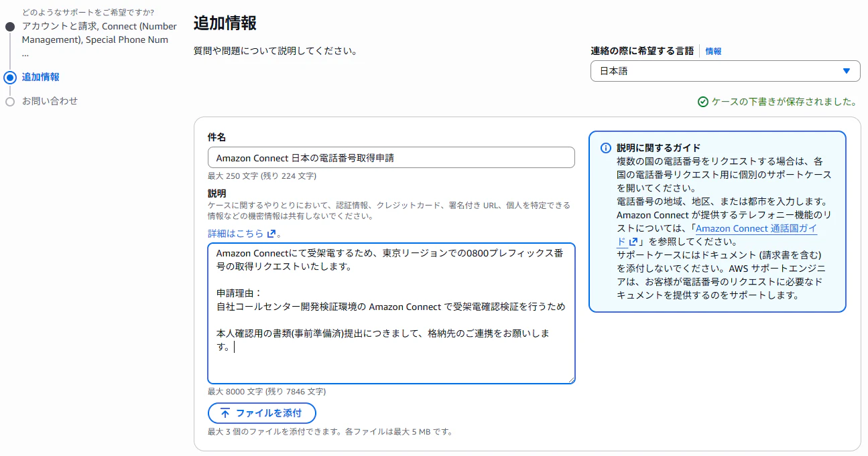Click the 件名 field label
Viewport: 868px width, 456px height.
[x=216, y=137]
